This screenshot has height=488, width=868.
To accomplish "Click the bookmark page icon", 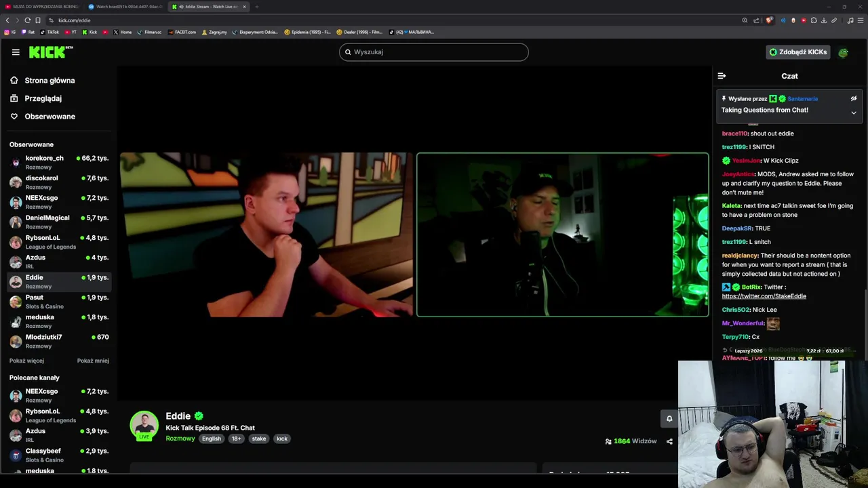I will 38,20.
